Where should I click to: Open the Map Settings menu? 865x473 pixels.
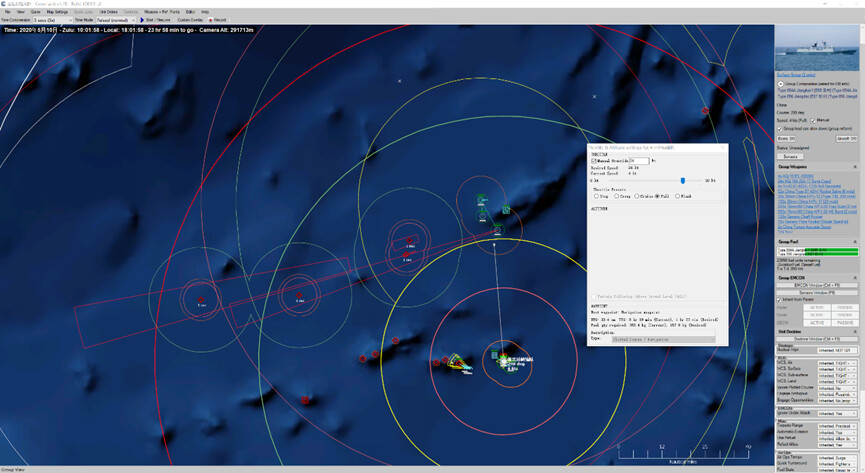(x=57, y=12)
